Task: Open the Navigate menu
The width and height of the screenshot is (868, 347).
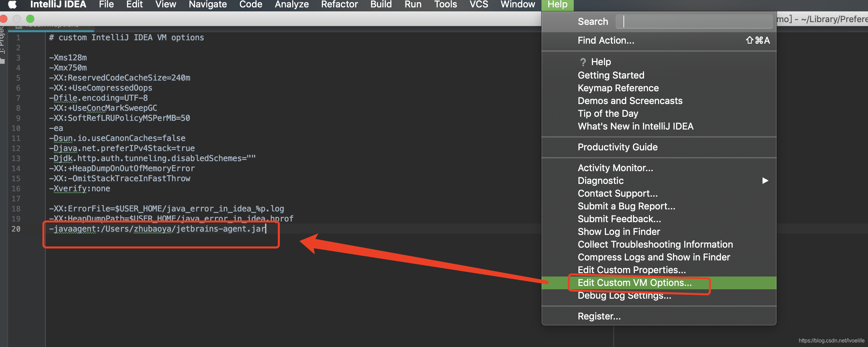Action: tap(208, 4)
